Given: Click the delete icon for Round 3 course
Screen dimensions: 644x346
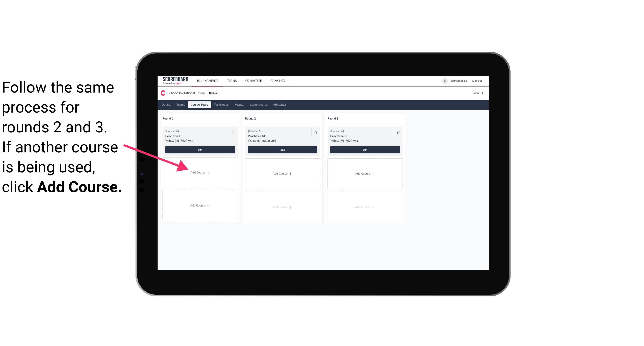Looking at the screenshot, I should [x=397, y=132].
